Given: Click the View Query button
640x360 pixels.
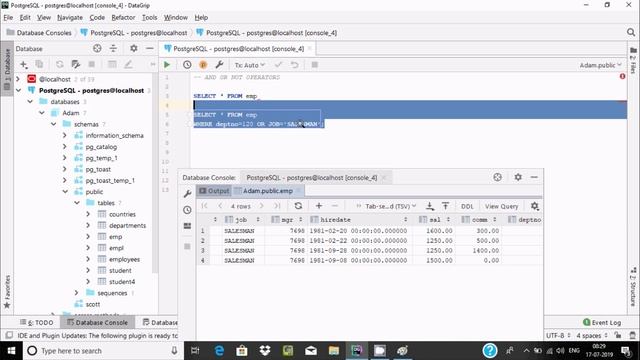Looking at the screenshot, I should [501, 206].
